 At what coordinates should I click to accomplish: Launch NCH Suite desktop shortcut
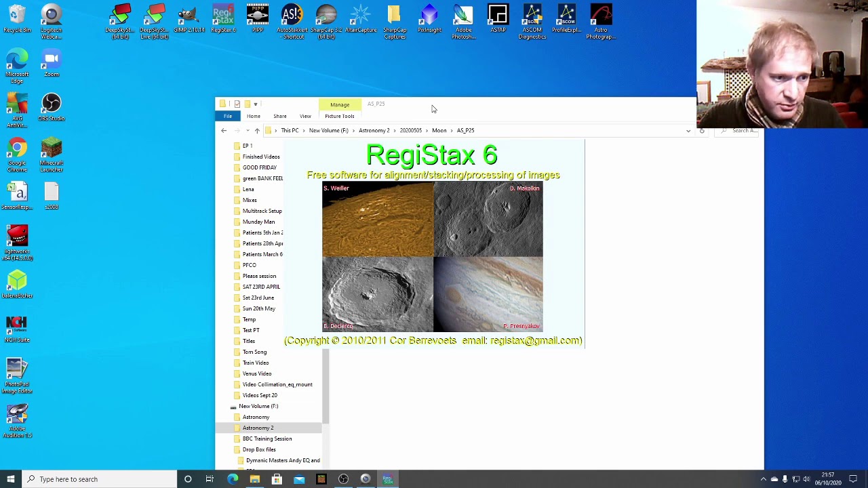pos(17,329)
